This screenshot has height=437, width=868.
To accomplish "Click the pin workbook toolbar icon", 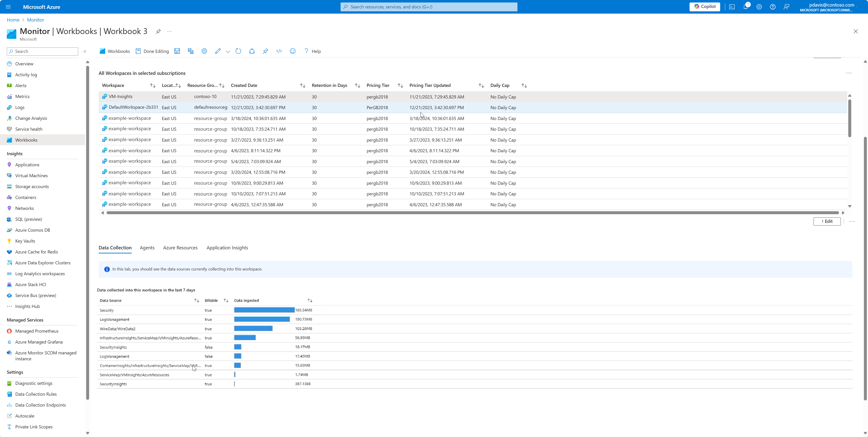I will pyautogui.click(x=266, y=51).
